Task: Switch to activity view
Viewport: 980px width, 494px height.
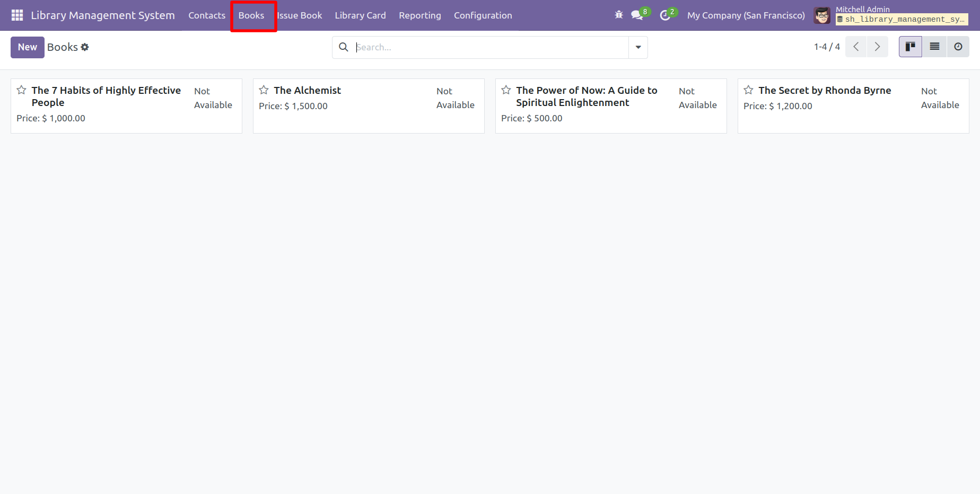Action: click(x=958, y=47)
